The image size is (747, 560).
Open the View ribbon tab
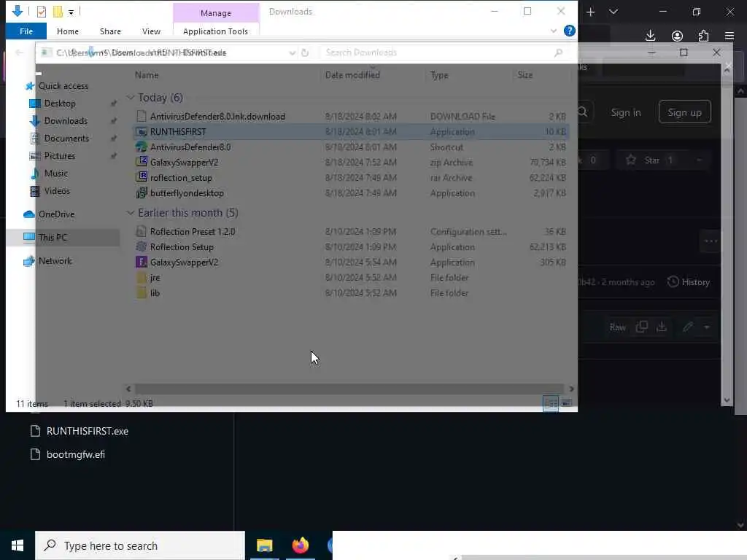151,31
